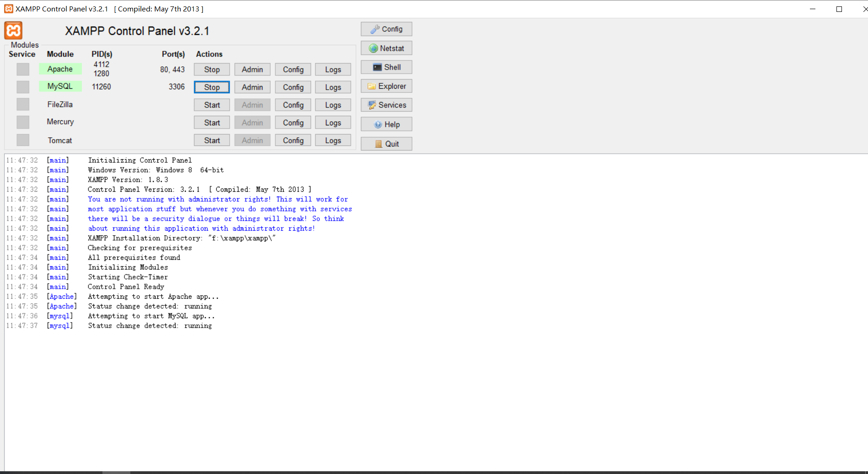Click the Module column header
The image size is (868, 474).
60,54
